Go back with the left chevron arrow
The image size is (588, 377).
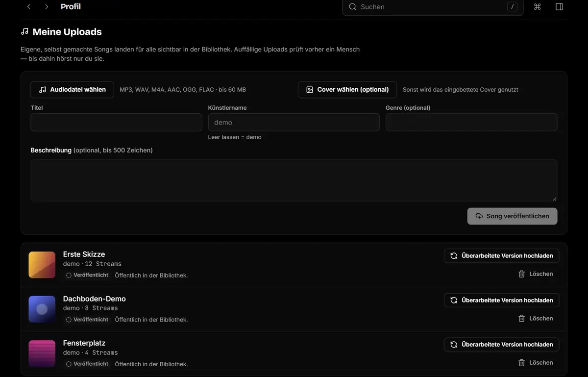click(29, 7)
